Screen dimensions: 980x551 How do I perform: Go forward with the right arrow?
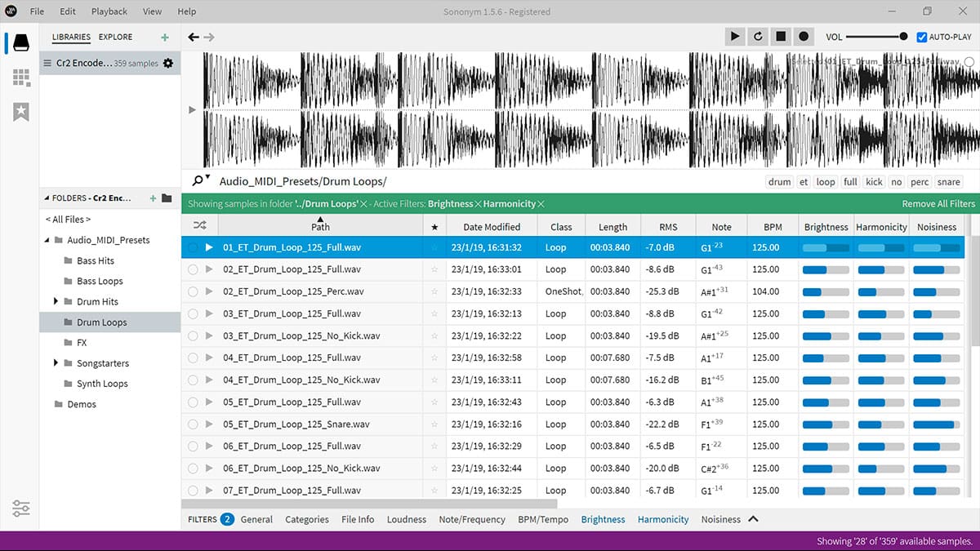pyautogui.click(x=209, y=37)
